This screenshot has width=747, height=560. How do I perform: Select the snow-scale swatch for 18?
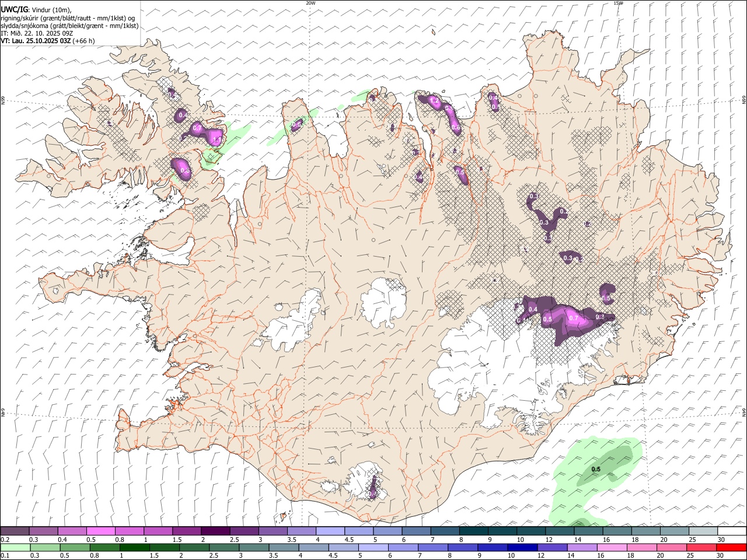click(x=646, y=531)
